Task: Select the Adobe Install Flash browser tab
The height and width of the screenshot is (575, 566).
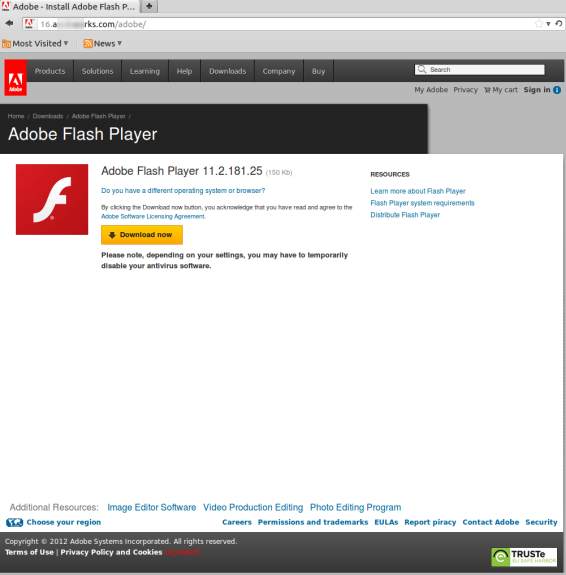Action: [70, 7]
